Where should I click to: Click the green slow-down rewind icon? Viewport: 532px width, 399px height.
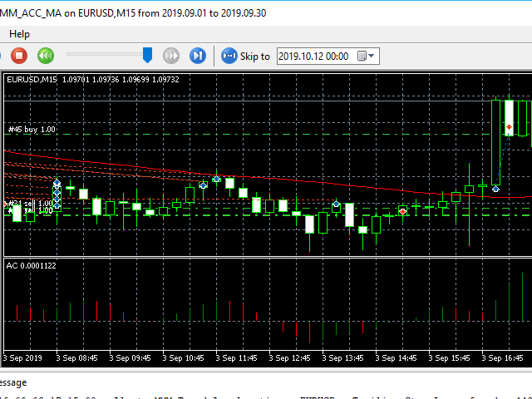tap(46, 56)
